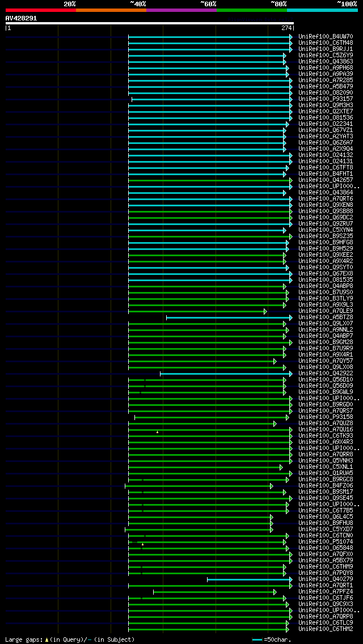Click the orange ~40% identity legend segment
This screenshot has width=363, height=644.
pos(111,10)
